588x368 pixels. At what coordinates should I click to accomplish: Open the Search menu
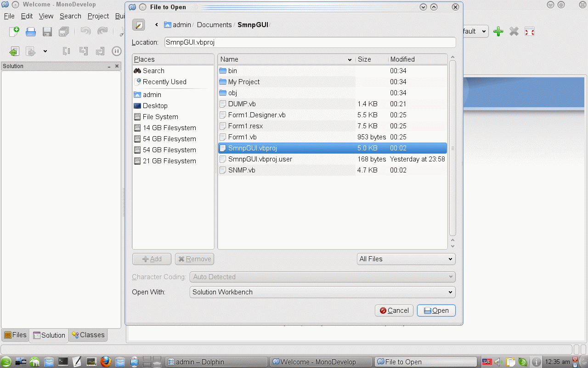coord(70,16)
